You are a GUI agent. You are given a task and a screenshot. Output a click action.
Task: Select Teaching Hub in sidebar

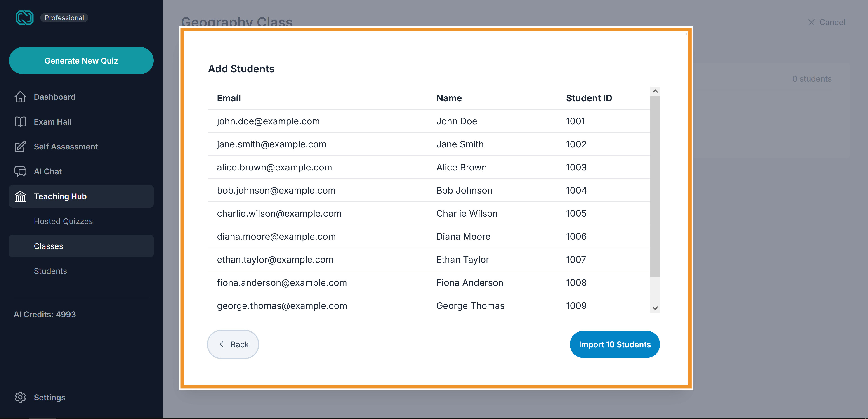[81, 196]
